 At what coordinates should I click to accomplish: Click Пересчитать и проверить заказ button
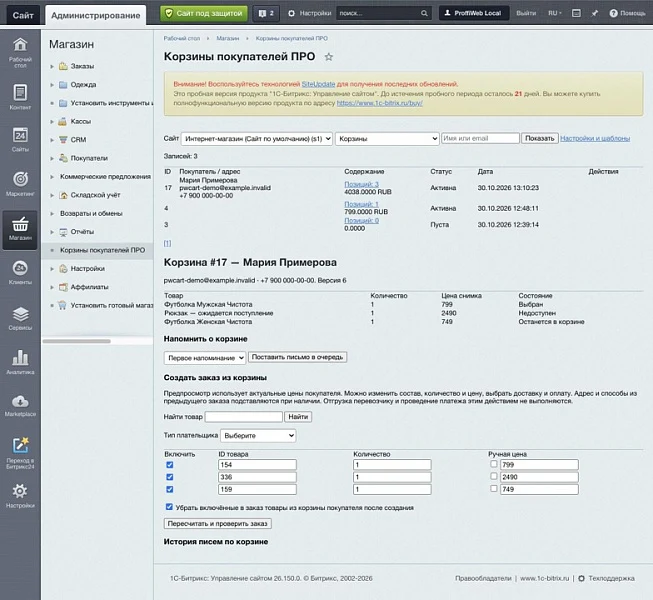(218, 523)
